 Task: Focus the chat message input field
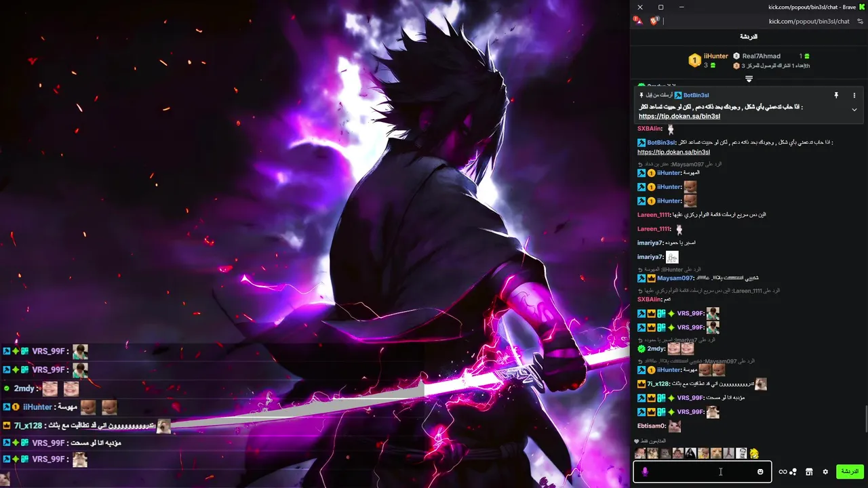click(x=702, y=472)
